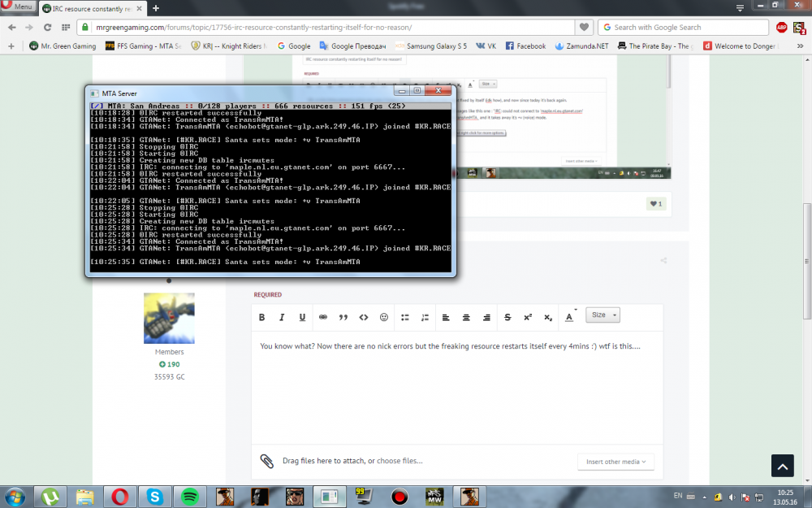Apply strikethrough formatting
Viewport: 812px width, 508px height.
508,317
